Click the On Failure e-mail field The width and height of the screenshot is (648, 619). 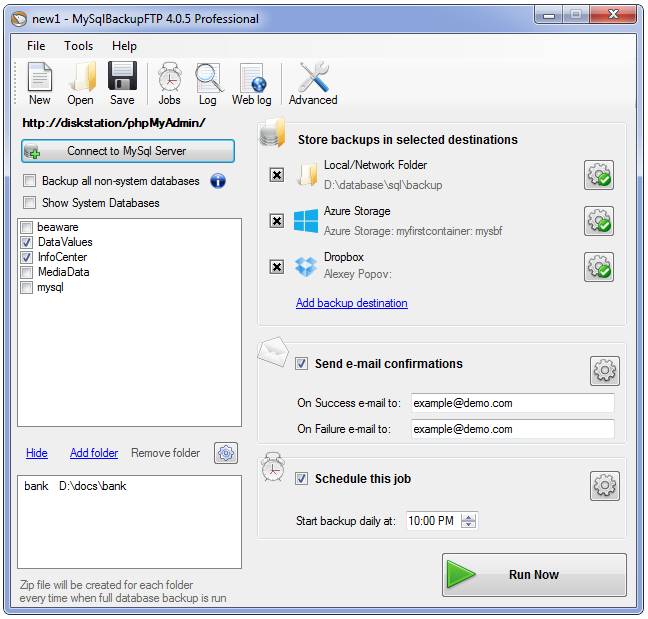512,429
